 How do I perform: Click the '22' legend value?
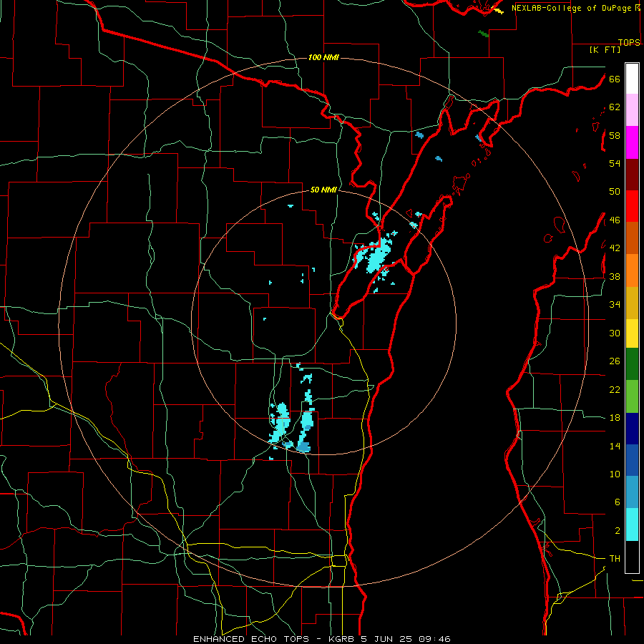coord(615,389)
